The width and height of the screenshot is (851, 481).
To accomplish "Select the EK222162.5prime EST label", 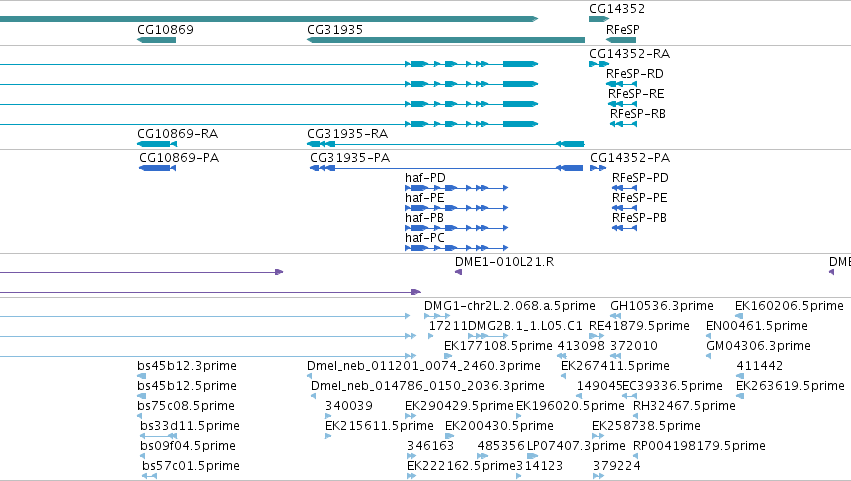I will [x=461, y=466].
